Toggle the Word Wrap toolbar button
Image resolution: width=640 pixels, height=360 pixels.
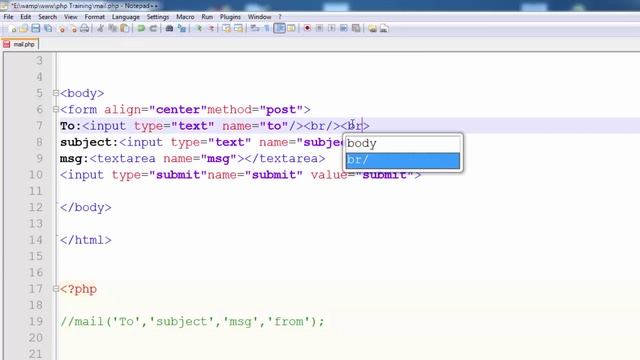[x=254, y=28]
